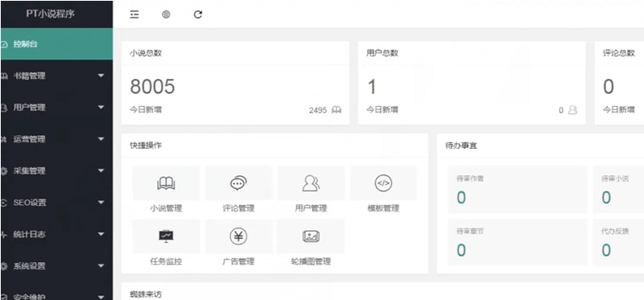Image resolution: width=644 pixels, height=300 pixels.
Task: Click the 待审作者 count tile
Action: click(518, 190)
